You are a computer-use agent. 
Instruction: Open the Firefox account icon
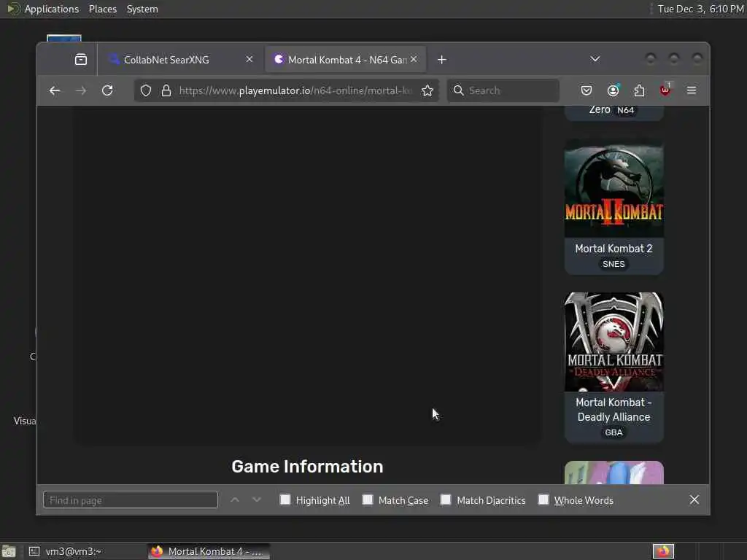point(613,90)
